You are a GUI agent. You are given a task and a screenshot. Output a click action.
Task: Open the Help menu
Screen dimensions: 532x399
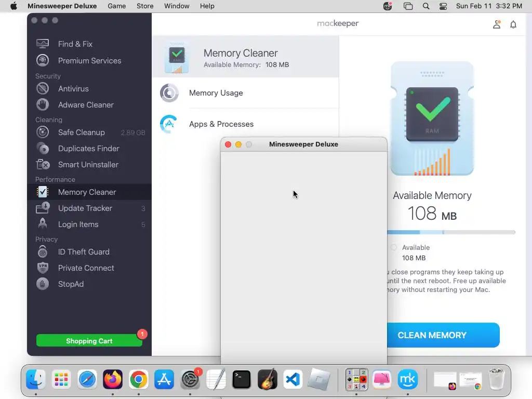(207, 6)
